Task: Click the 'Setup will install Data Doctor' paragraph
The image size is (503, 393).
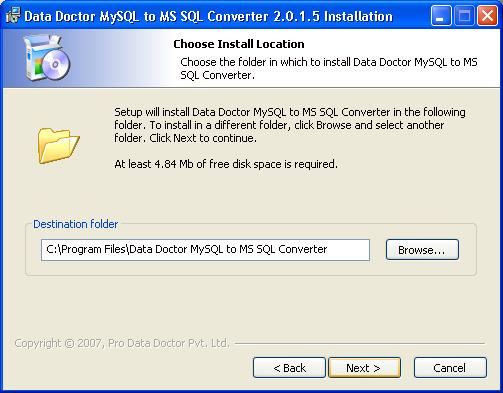Action: (290, 125)
